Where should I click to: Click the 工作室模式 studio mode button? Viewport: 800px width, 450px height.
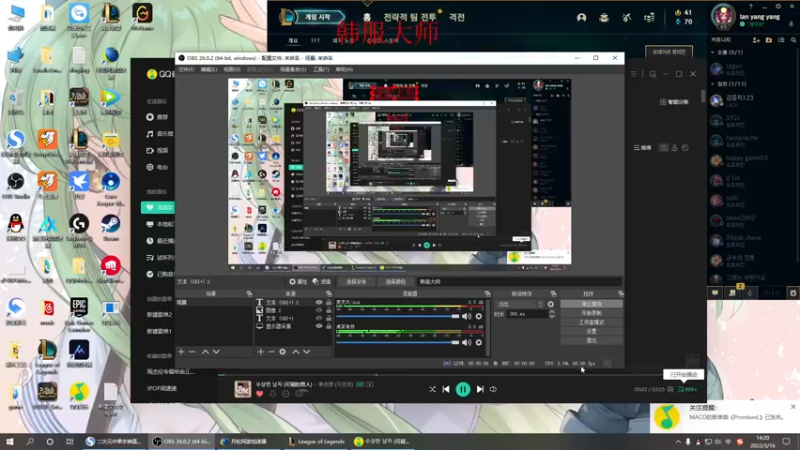point(591,322)
